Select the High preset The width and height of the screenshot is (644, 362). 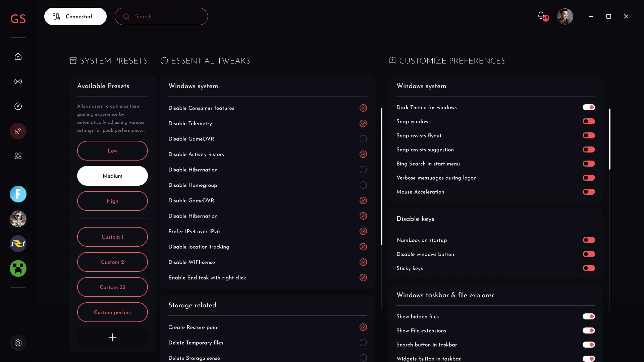(x=112, y=201)
